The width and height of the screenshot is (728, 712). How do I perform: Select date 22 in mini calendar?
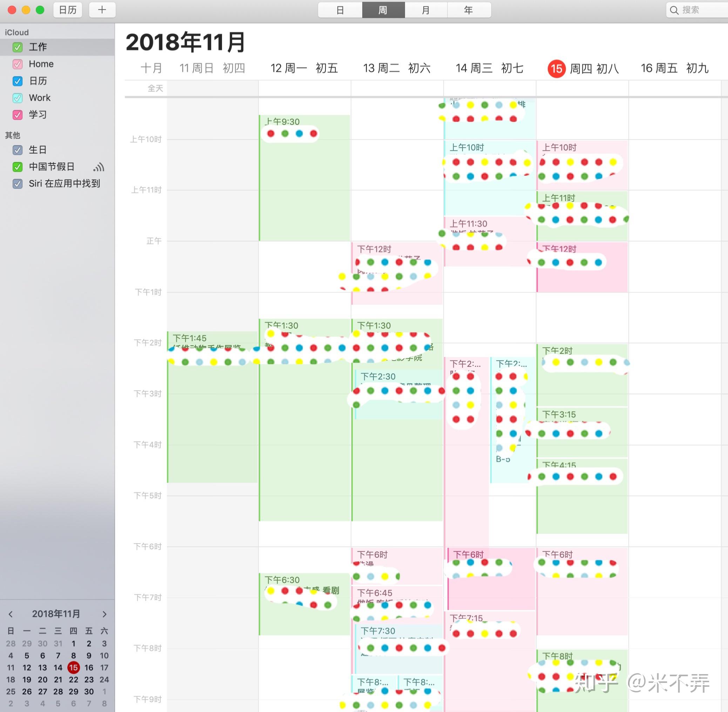pos(73,679)
